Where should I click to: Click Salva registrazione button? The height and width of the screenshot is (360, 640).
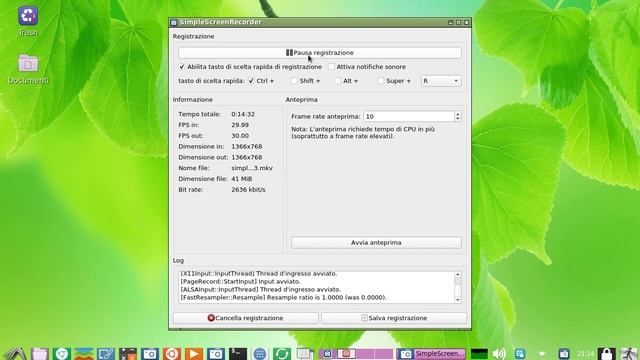coord(394,318)
